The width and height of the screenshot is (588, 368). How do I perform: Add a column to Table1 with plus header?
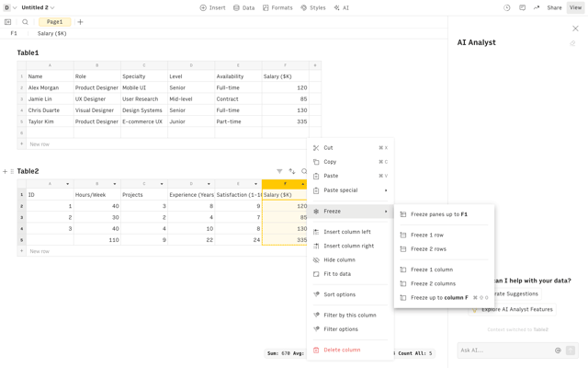point(315,65)
